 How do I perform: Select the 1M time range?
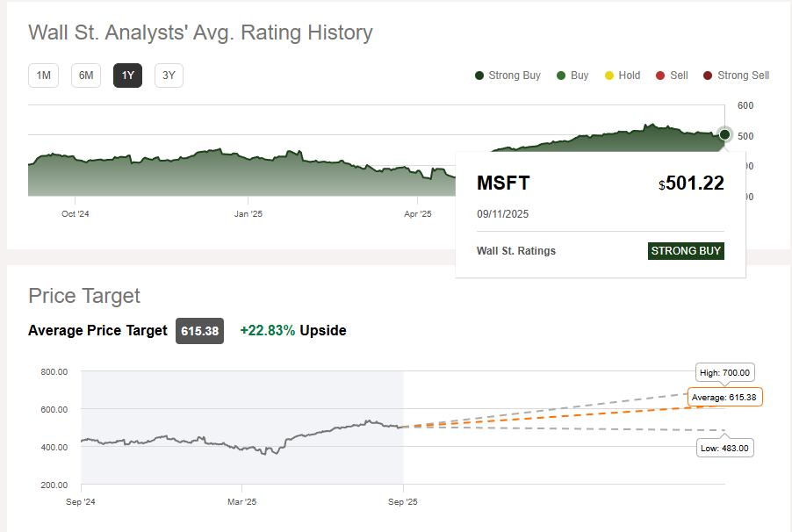43,75
